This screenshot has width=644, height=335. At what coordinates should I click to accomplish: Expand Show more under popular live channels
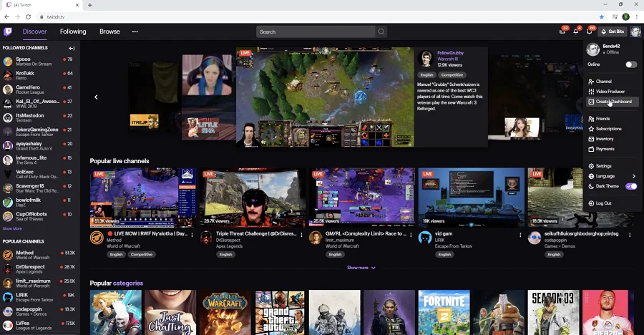point(361,268)
